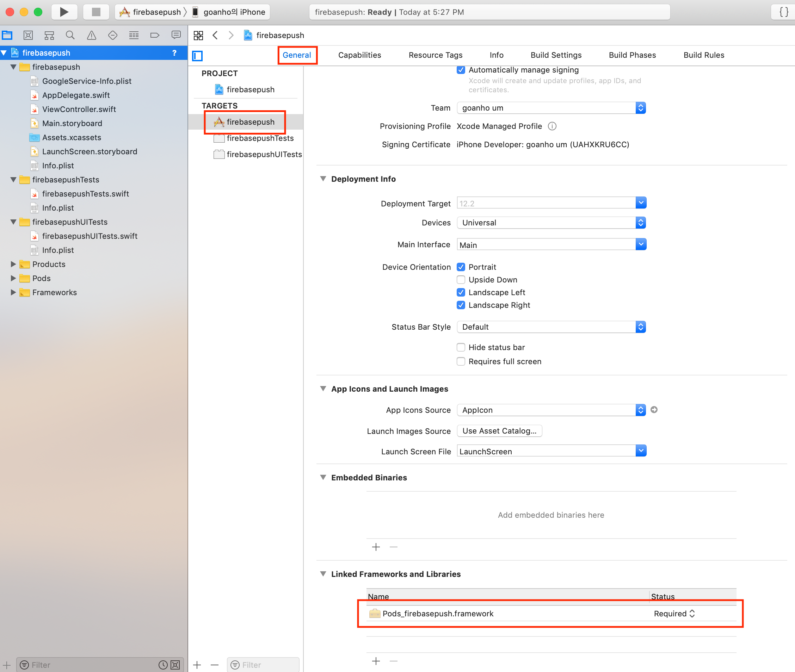Open the Capabilities tab

[x=359, y=55]
